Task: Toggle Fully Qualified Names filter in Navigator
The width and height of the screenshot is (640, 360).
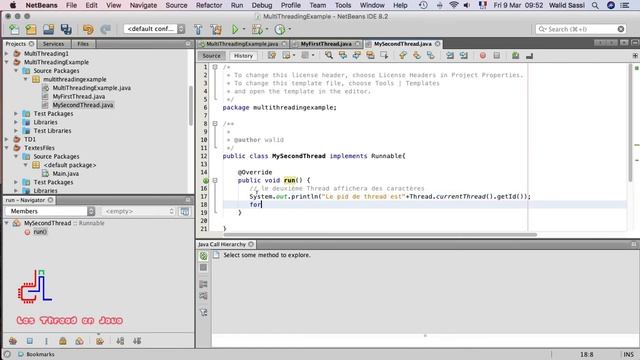Action: 100,341
